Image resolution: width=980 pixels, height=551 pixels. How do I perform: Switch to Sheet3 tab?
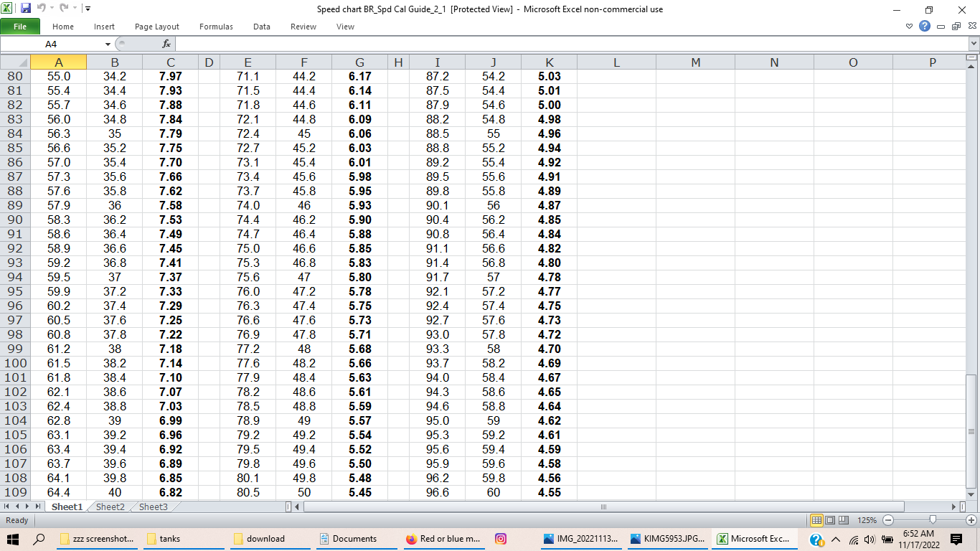pyautogui.click(x=154, y=507)
